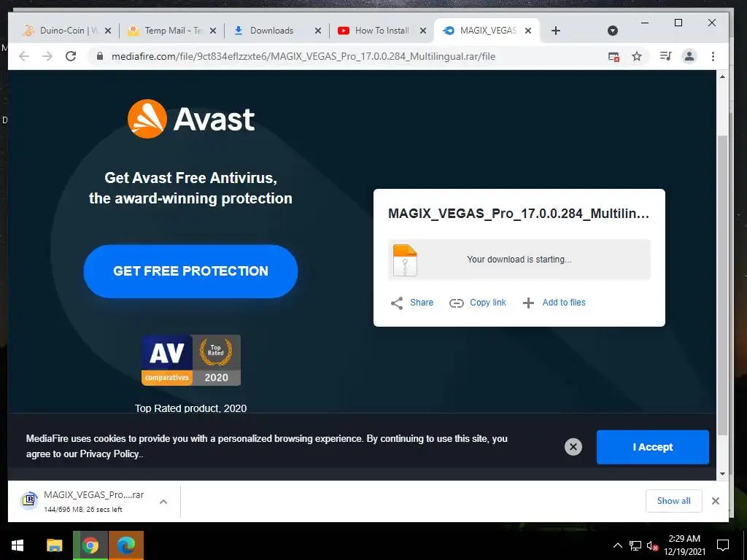This screenshot has height=560, width=747.
Task: Expand the download item options chevron
Action: 163,502
